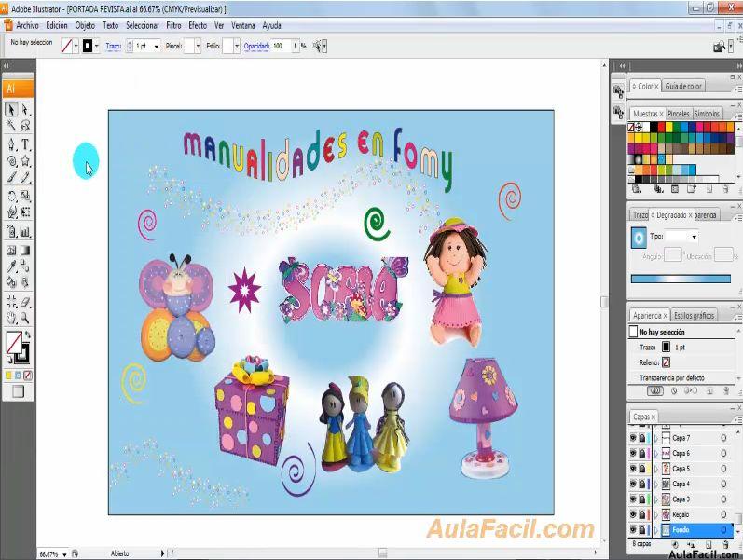Switch to the Guía de color tab
This screenshot has width=743, height=560.
pyautogui.click(x=682, y=87)
